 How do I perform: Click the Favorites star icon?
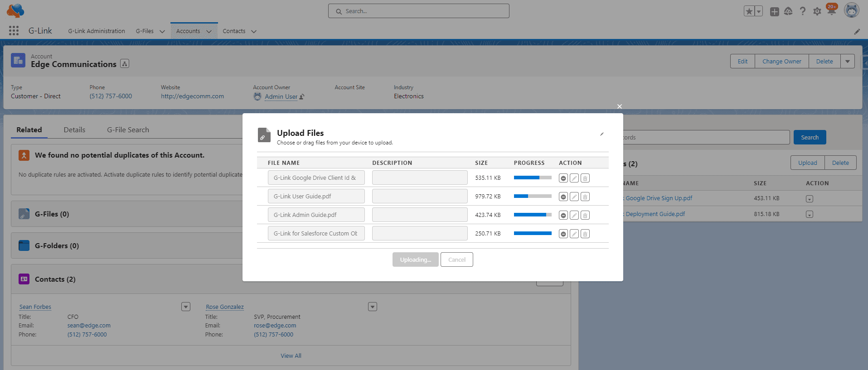click(x=749, y=11)
